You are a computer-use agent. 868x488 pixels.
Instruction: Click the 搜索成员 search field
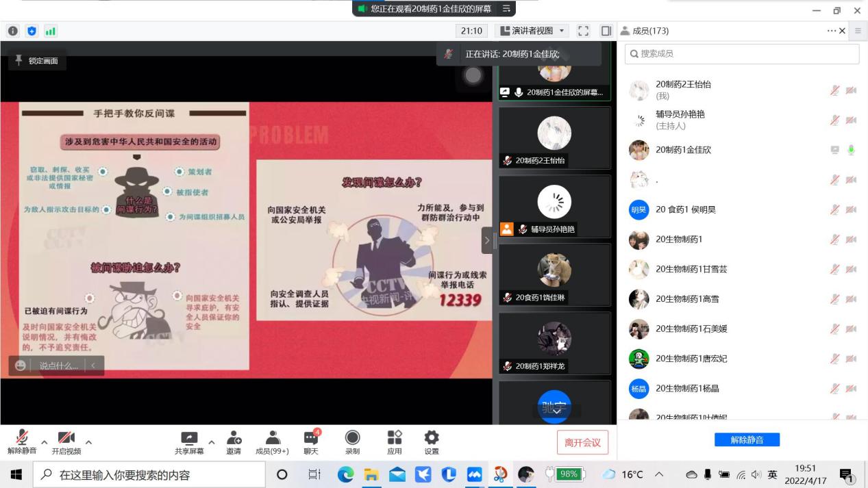[x=742, y=54]
